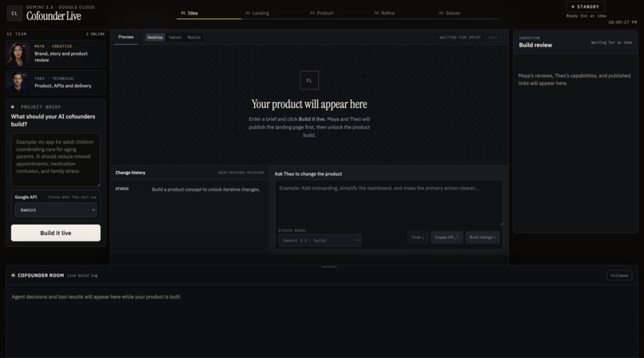Click the CL placeholder logo in preview

[309, 81]
